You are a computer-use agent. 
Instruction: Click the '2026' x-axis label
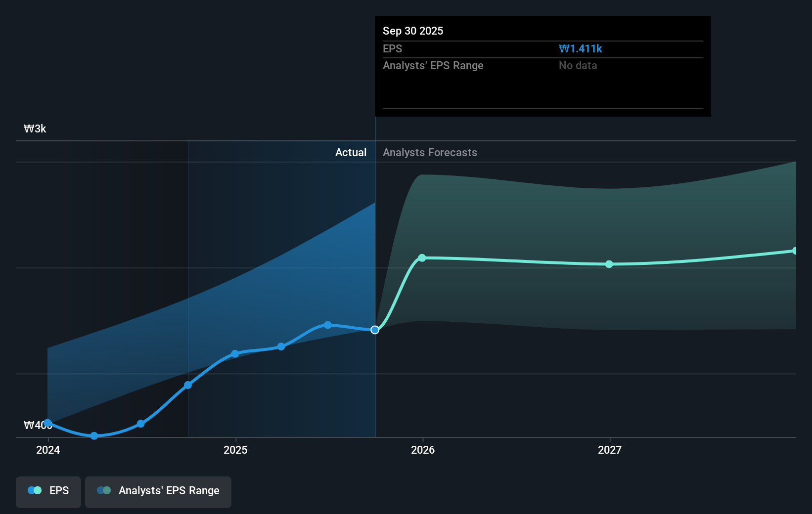click(x=423, y=450)
